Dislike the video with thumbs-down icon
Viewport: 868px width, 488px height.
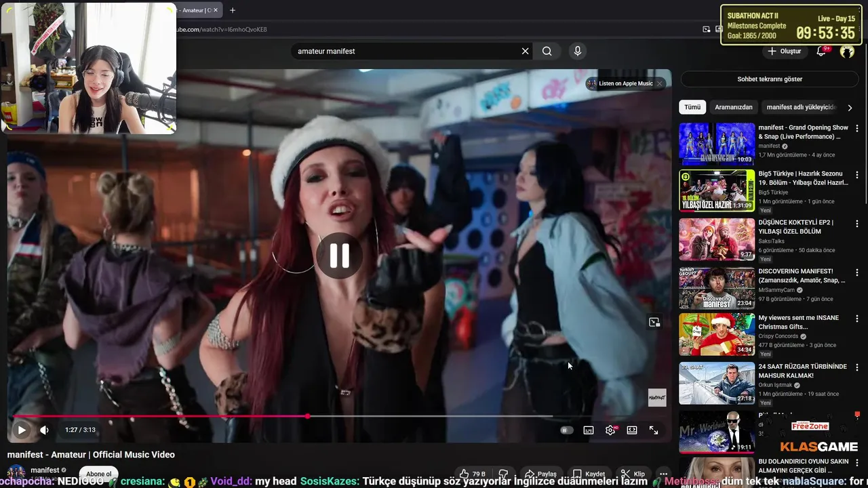[x=503, y=474]
